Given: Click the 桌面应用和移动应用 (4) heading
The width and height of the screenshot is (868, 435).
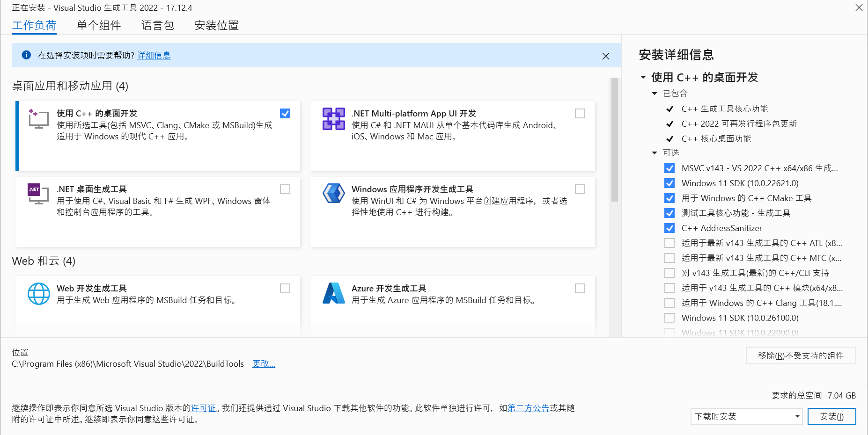Looking at the screenshot, I should click(70, 86).
